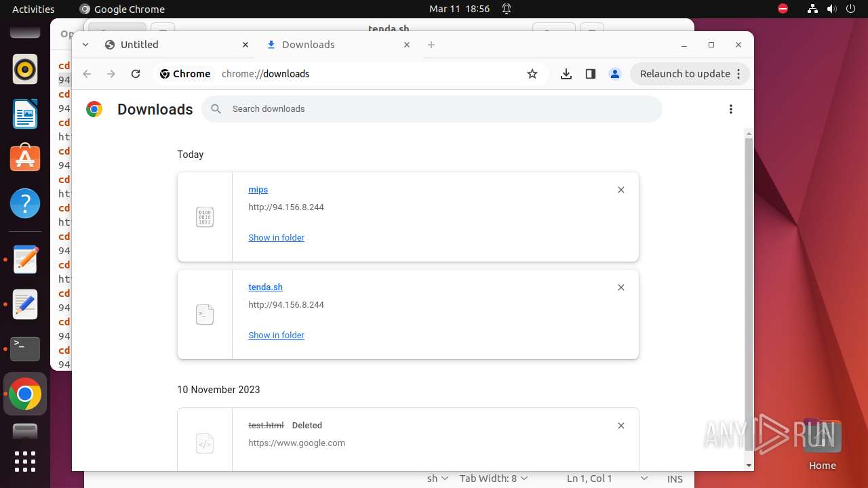
Task: Close the Downloads tab
Action: [x=407, y=45]
